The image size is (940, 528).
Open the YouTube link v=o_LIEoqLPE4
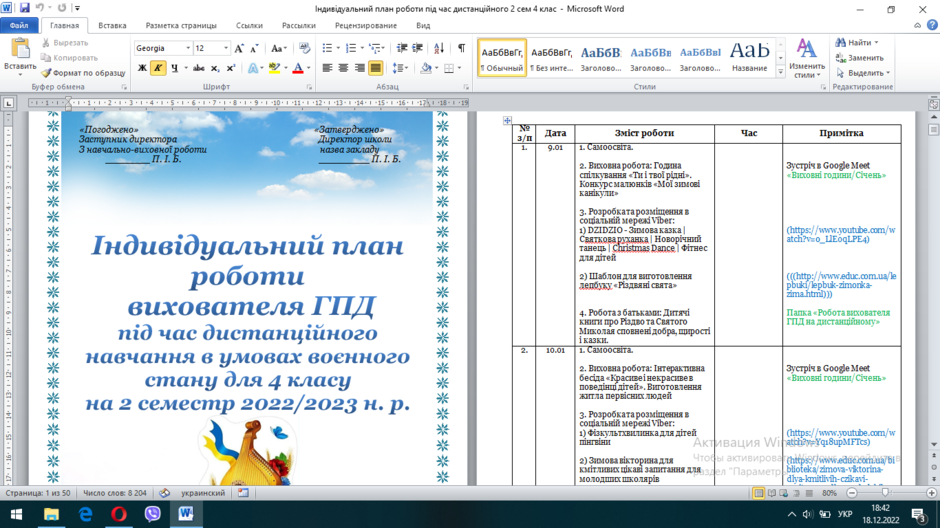(841, 234)
